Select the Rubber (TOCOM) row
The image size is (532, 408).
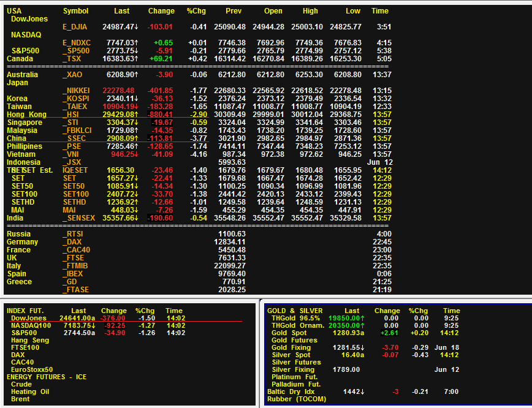(297, 399)
